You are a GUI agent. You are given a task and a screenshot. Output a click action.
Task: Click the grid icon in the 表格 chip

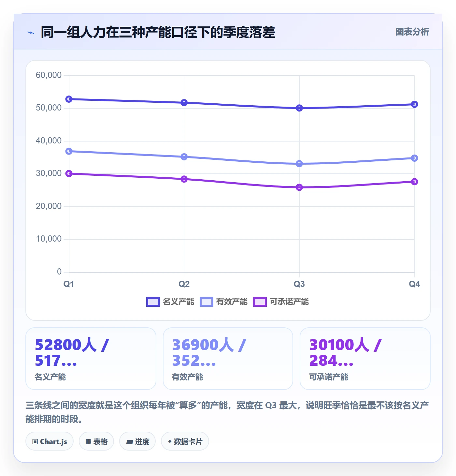tap(88, 442)
